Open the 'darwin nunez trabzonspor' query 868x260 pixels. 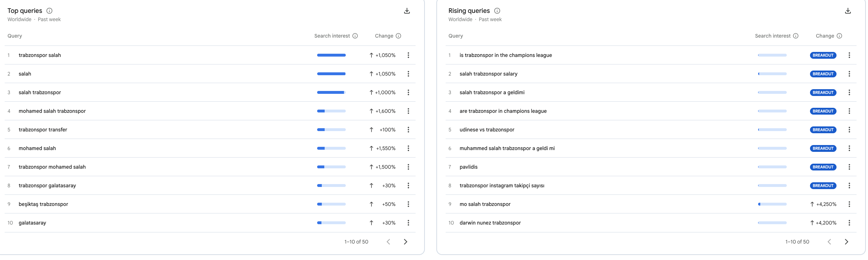tap(490, 223)
